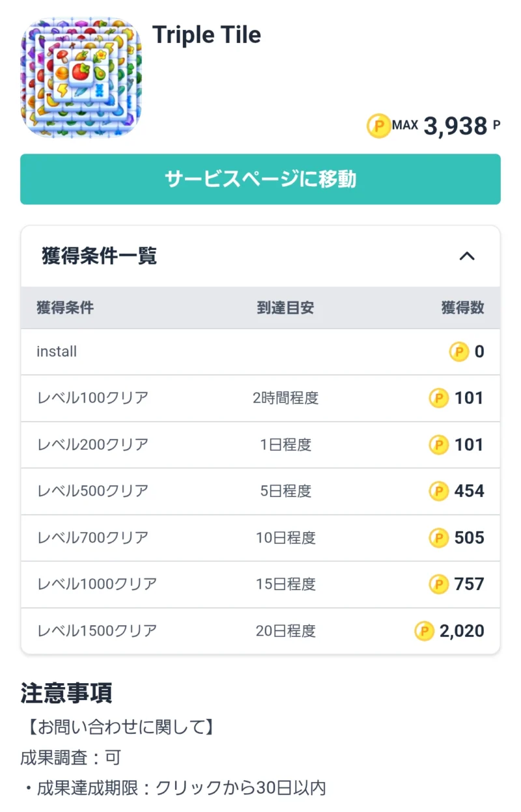Viewport: 521px width, 812px height.
Task: Click the 注意事項 heading
Action: click(66, 693)
